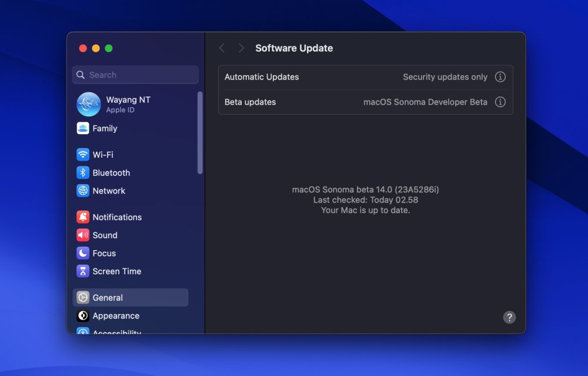
Task: Click the General gear icon
Action: pos(83,298)
